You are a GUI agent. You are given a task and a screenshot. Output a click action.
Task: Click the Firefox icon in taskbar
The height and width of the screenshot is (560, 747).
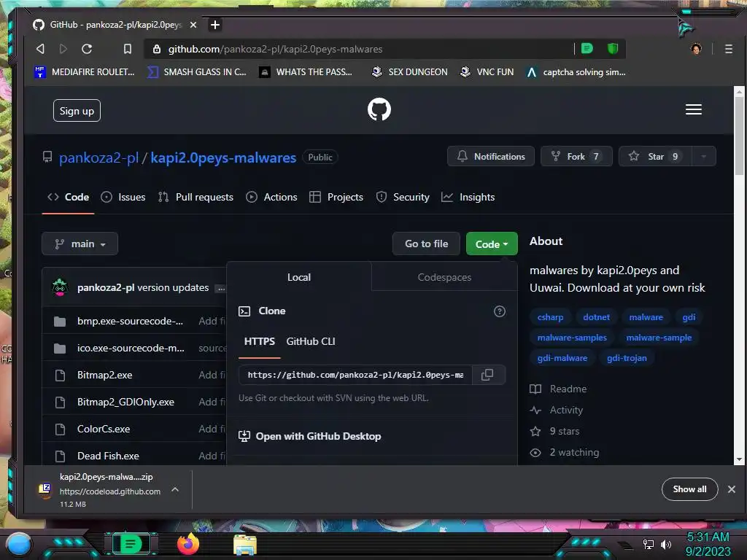(x=187, y=544)
